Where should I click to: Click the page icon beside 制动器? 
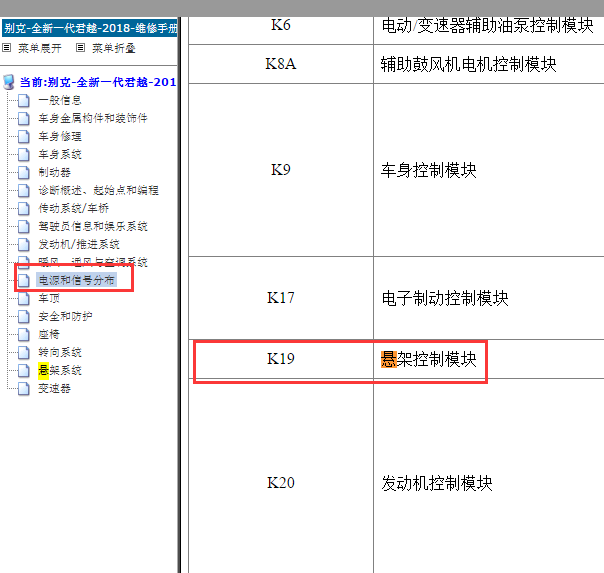pos(24,173)
